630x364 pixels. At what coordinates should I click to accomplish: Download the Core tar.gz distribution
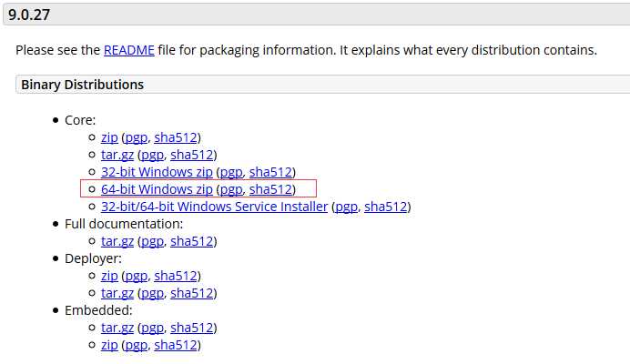click(117, 155)
